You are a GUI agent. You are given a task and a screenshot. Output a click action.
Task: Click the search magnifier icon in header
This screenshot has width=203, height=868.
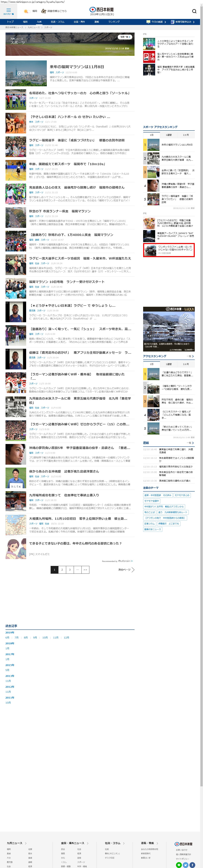click(194, 11)
